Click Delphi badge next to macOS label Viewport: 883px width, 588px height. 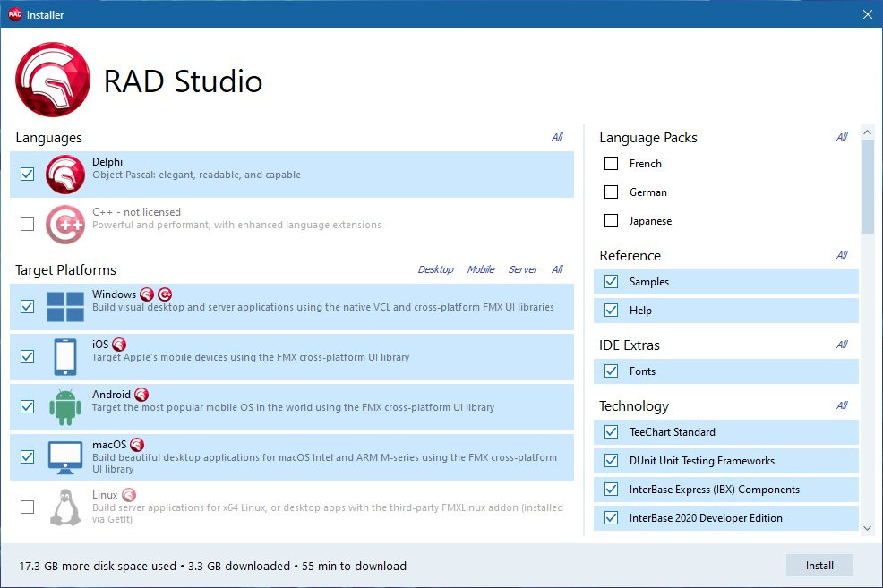coord(137,445)
